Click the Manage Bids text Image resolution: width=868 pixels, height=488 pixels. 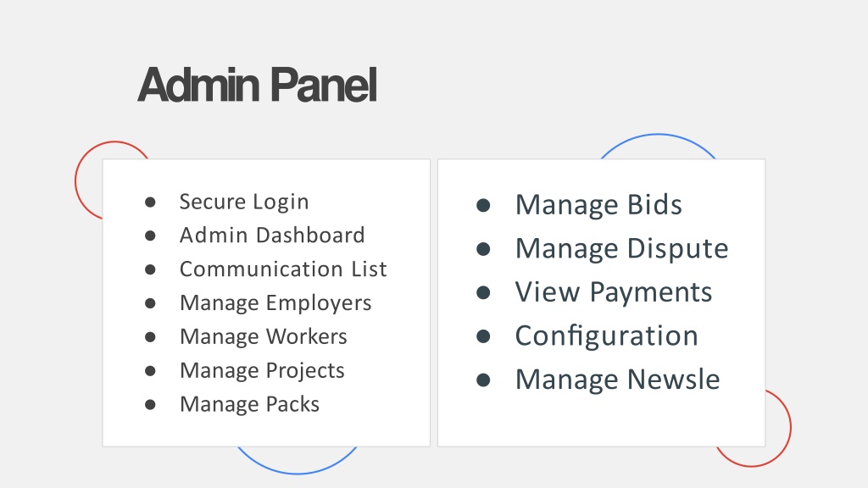coord(598,205)
